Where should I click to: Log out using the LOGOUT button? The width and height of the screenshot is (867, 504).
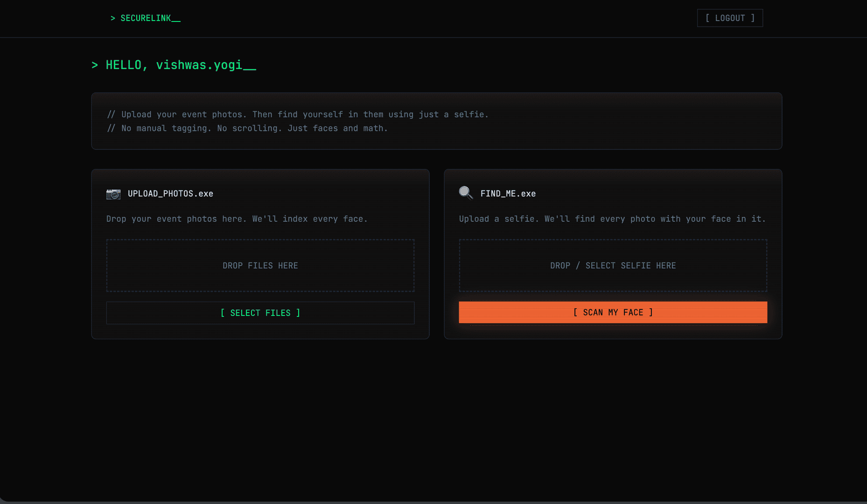pyautogui.click(x=730, y=18)
